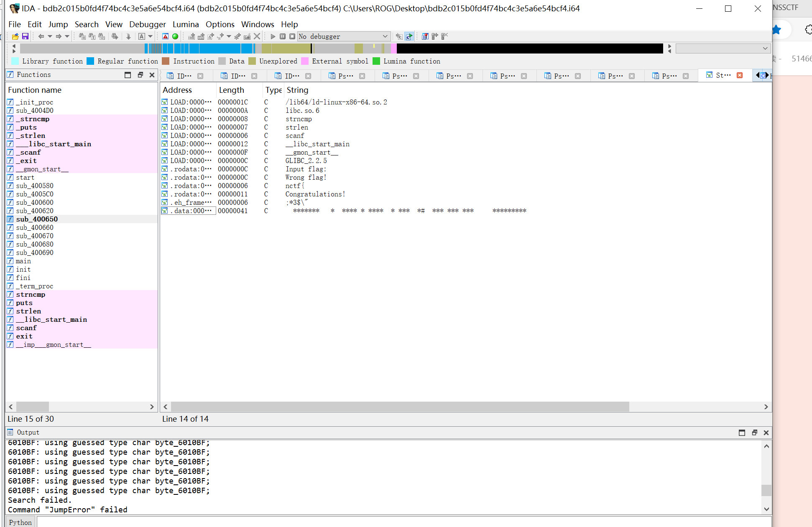This screenshot has height=527, width=812.
Task: Open the Lumina menu
Action: (186, 24)
